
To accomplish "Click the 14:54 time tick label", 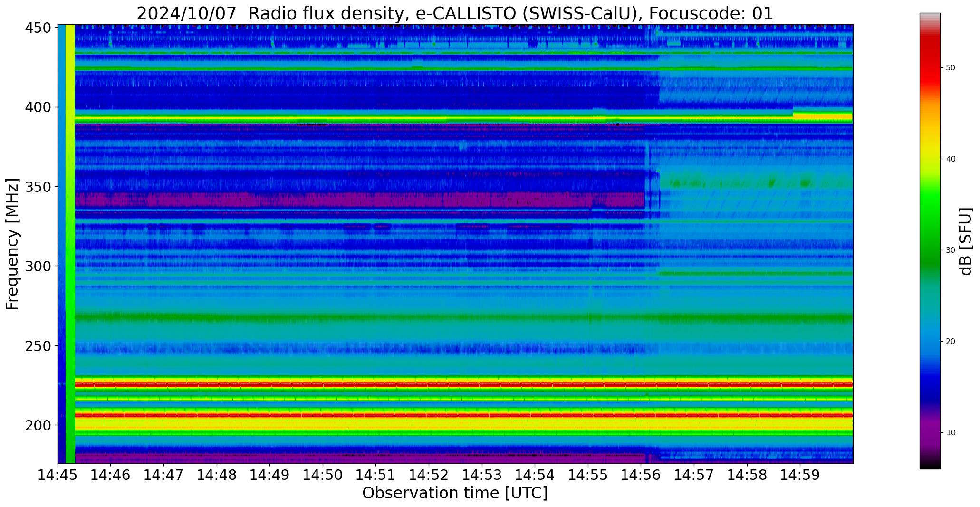I will (x=535, y=474).
